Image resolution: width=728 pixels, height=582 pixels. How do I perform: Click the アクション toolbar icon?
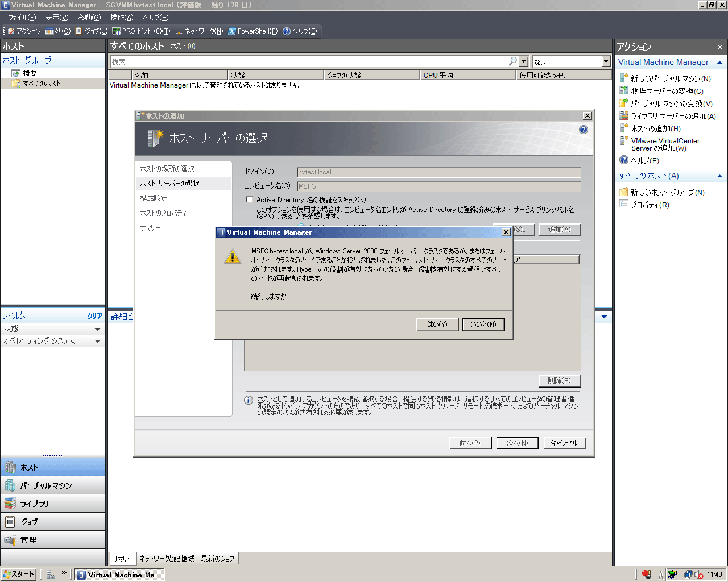[x=24, y=31]
